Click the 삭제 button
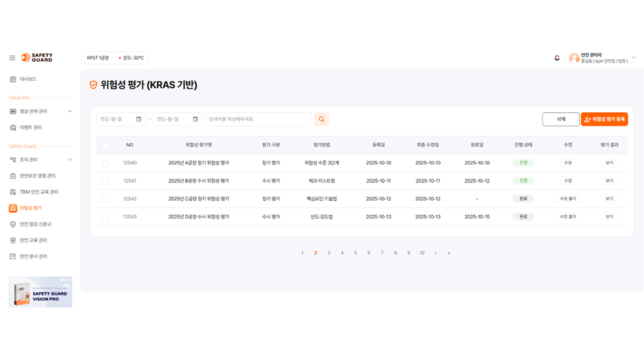Viewport: 644px width, 362px height. 560,119
